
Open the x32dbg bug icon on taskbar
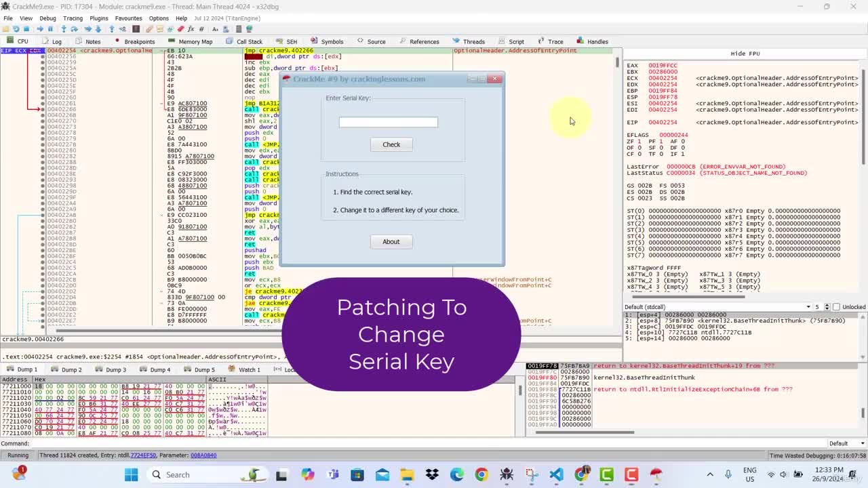tap(507, 474)
